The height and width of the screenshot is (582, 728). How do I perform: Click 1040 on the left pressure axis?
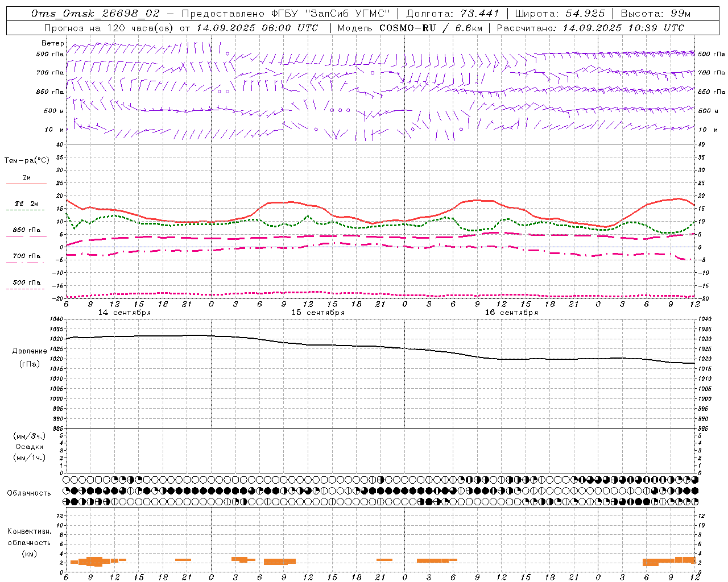click(x=57, y=319)
